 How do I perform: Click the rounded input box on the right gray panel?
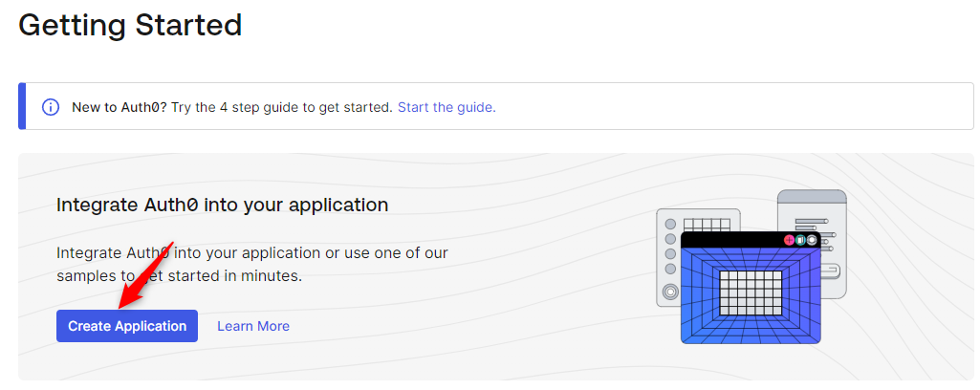tap(829, 271)
